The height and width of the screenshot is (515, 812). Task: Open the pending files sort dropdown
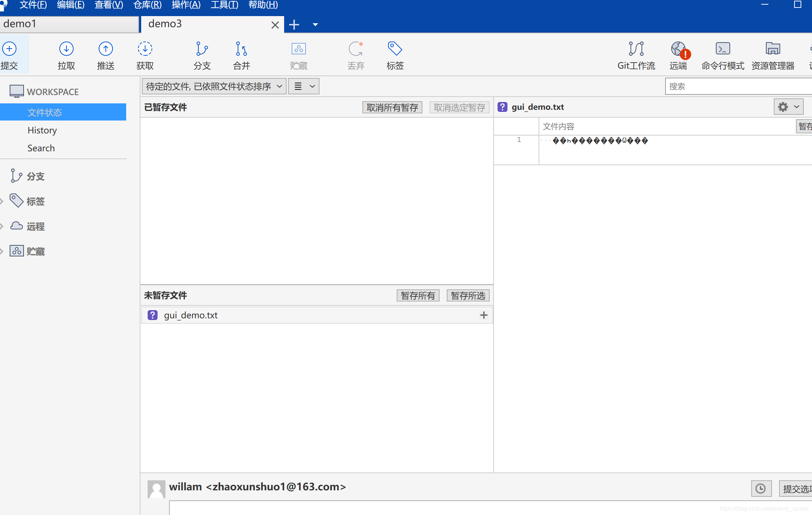click(214, 86)
